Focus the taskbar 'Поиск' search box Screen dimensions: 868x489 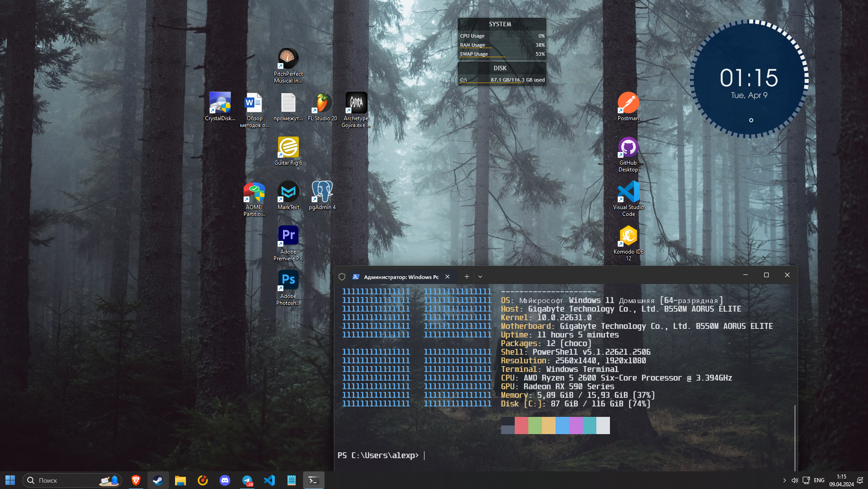(x=72, y=480)
